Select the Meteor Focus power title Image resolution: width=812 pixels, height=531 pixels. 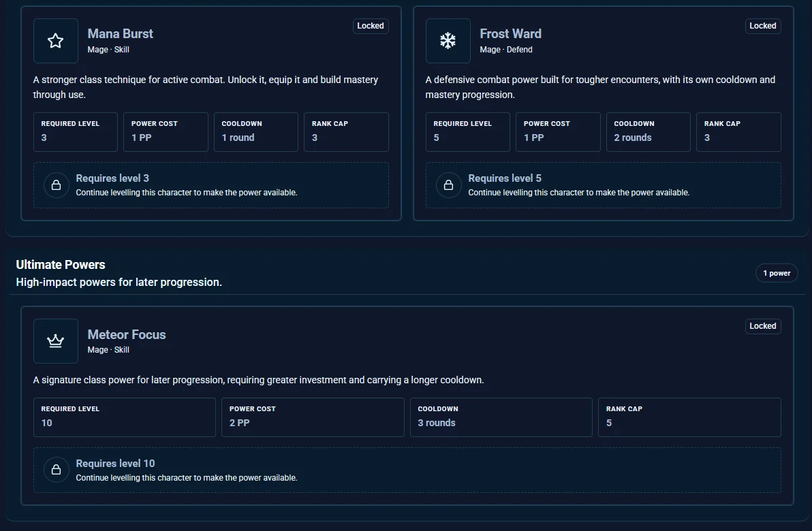(126, 334)
